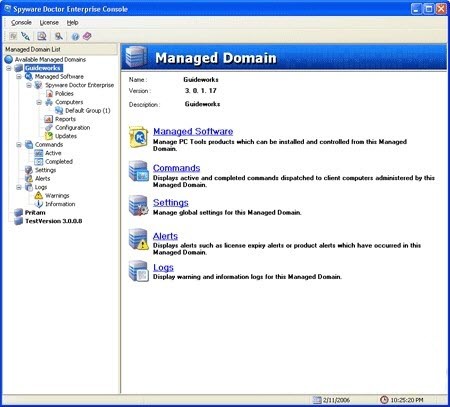The height and width of the screenshot is (407, 450).
Task: Click the search-computers toolbar icon
Action: pyautogui.click(x=59, y=36)
